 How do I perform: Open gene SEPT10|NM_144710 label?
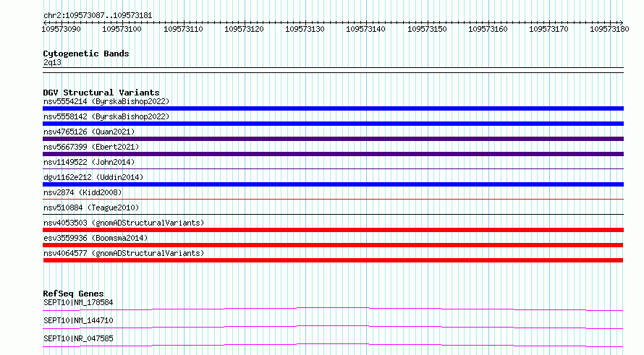(x=78, y=320)
